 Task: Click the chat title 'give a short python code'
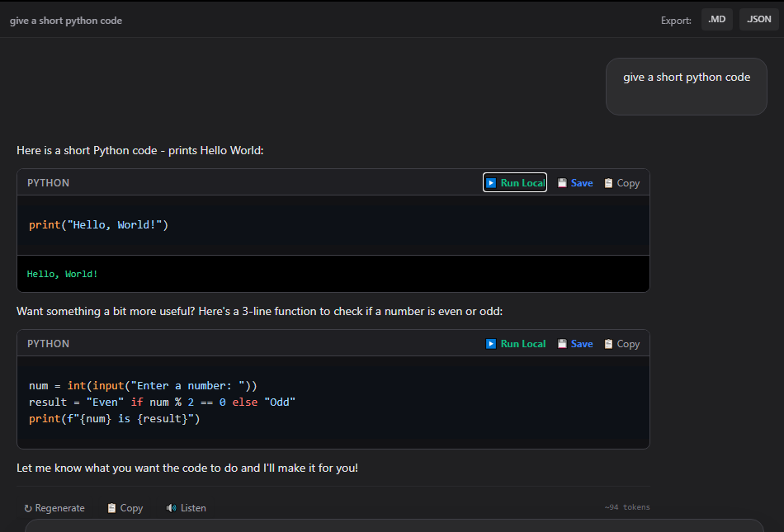tap(66, 21)
